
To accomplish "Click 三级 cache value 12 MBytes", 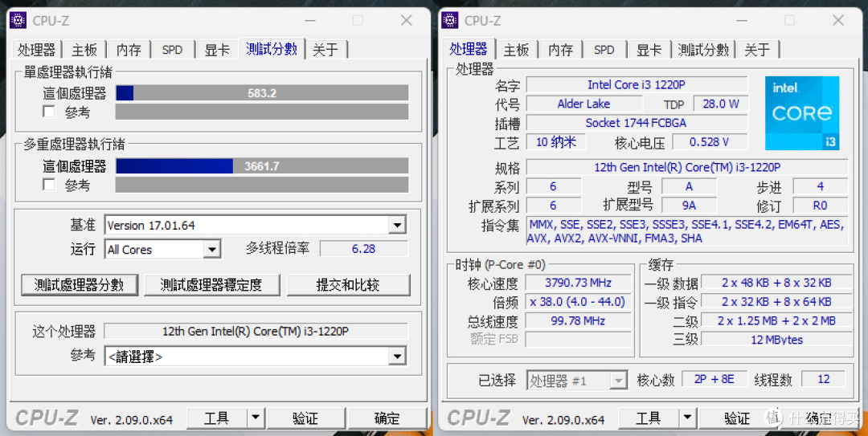I will coord(776,340).
